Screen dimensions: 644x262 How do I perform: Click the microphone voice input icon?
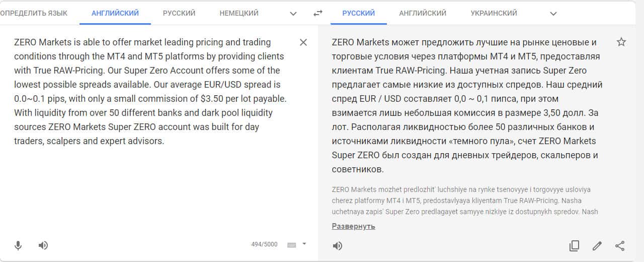click(18, 245)
